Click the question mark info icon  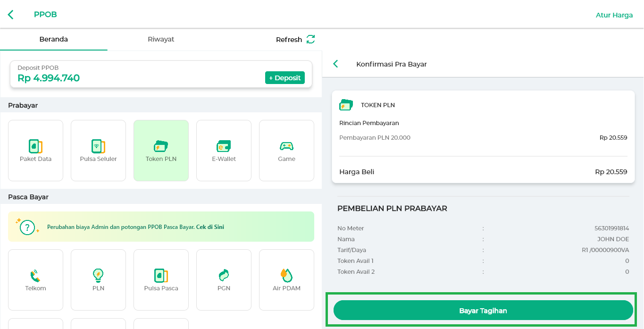coord(27,227)
